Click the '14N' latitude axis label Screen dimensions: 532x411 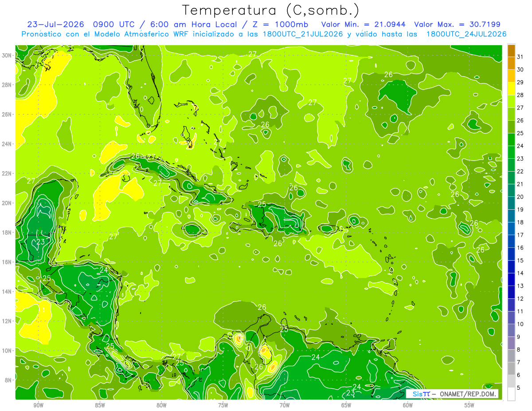tap(8, 292)
